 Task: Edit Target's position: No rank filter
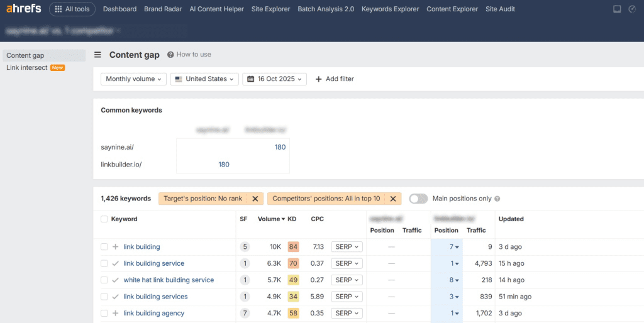pyautogui.click(x=203, y=199)
